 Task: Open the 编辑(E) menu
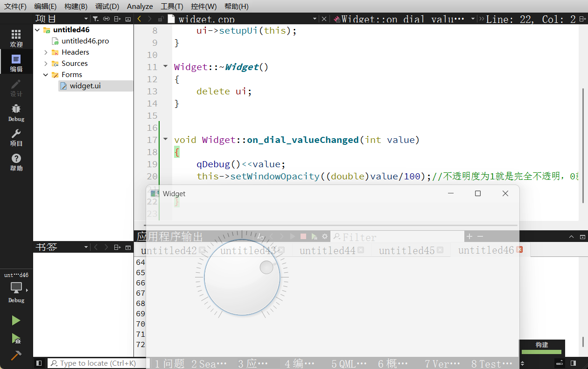click(45, 7)
